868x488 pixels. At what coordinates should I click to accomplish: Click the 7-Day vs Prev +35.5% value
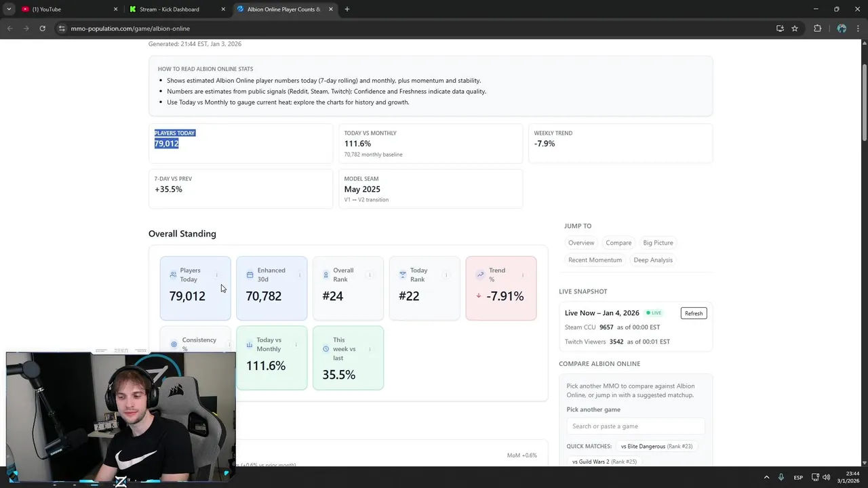[x=168, y=189]
